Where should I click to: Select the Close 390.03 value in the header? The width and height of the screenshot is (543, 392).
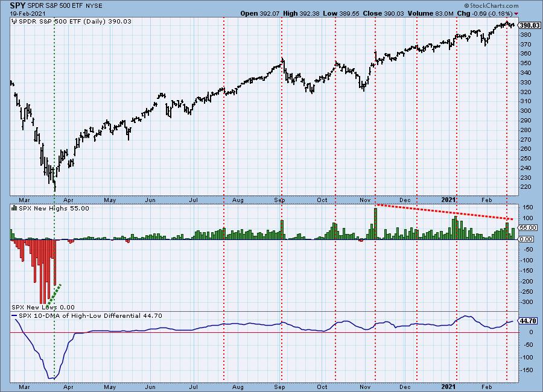(x=383, y=13)
